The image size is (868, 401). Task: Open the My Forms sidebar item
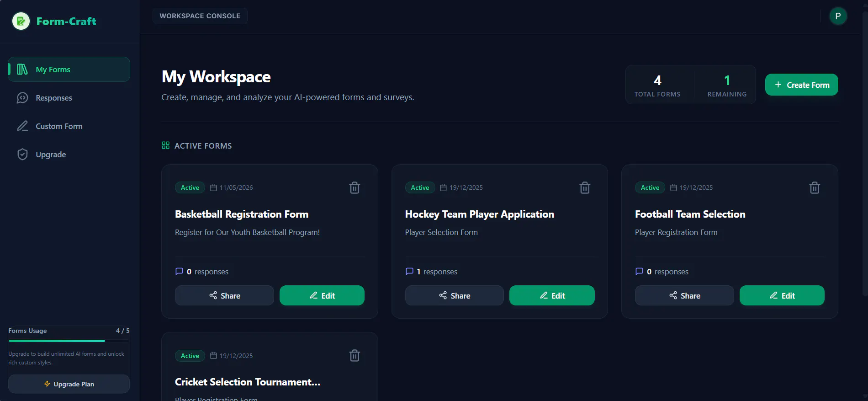[69, 70]
